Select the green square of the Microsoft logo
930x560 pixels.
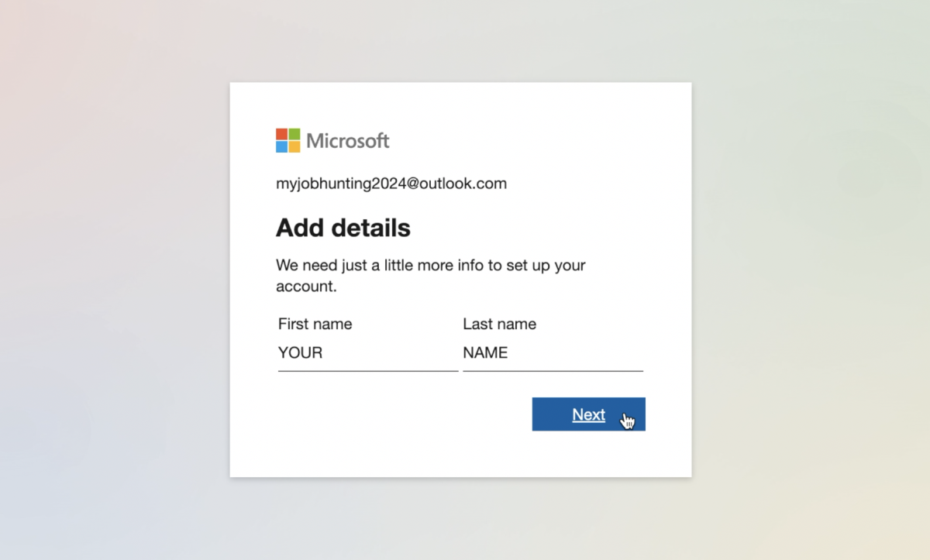click(x=294, y=132)
